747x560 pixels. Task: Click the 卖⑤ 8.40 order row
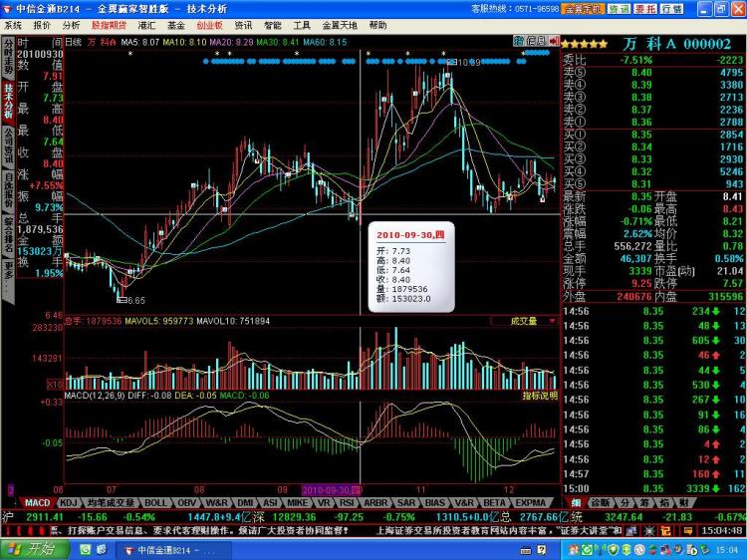(x=653, y=73)
